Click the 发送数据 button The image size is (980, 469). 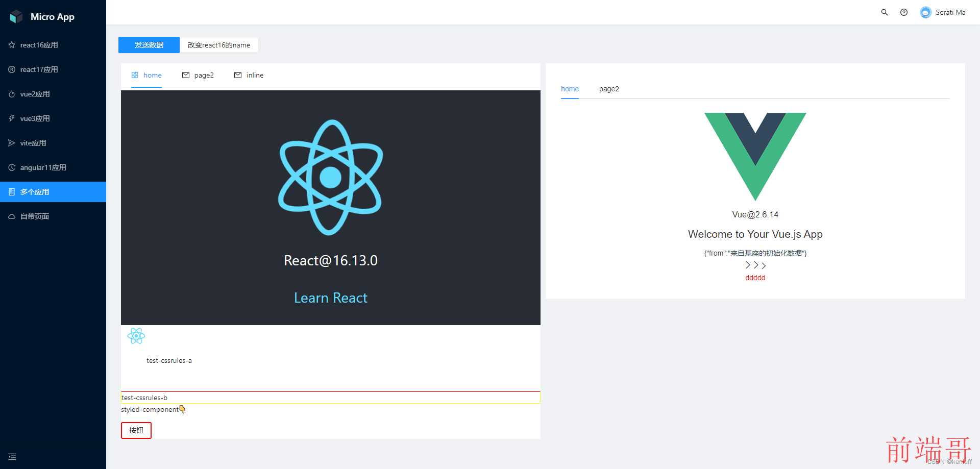[x=149, y=45]
